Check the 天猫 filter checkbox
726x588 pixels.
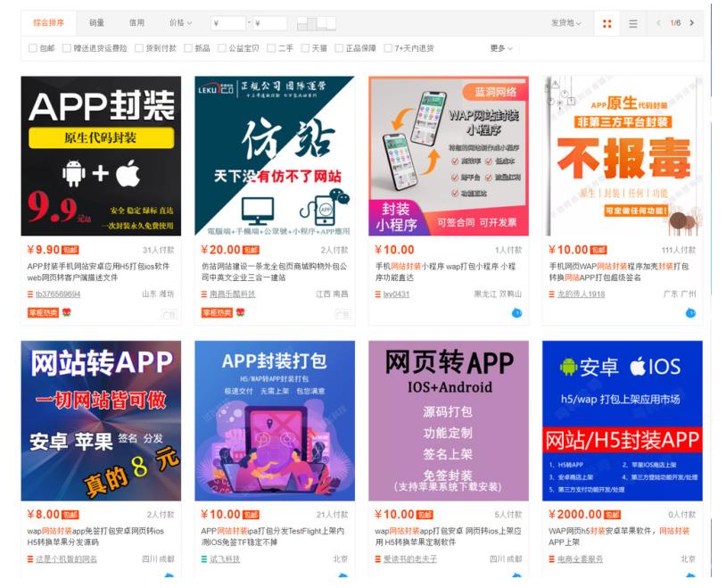pyautogui.click(x=305, y=48)
